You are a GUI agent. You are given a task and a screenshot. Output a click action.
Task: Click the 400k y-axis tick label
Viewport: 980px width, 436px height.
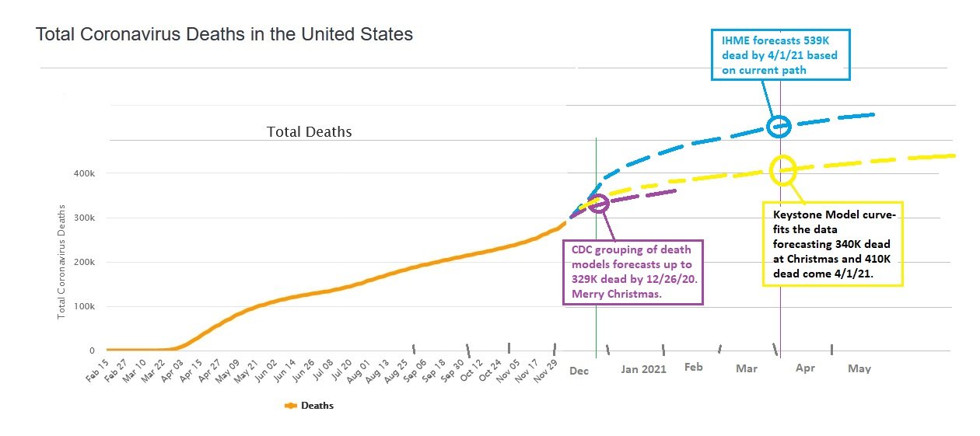point(83,173)
